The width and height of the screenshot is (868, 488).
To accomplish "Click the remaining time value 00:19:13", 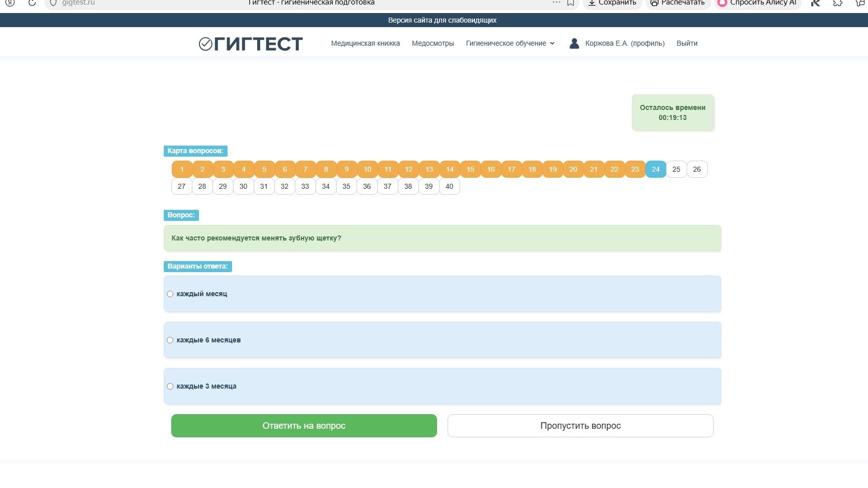I will pos(673,117).
